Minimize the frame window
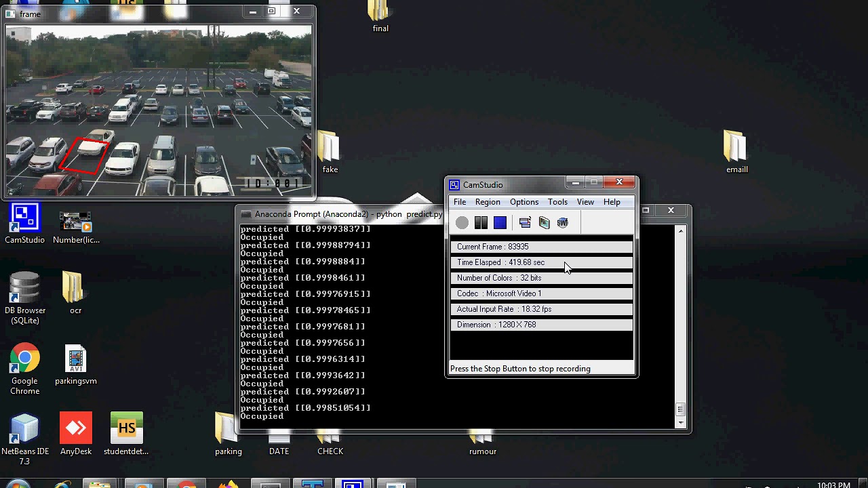This screenshot has width=868, height=488. (x=252, y=11)
